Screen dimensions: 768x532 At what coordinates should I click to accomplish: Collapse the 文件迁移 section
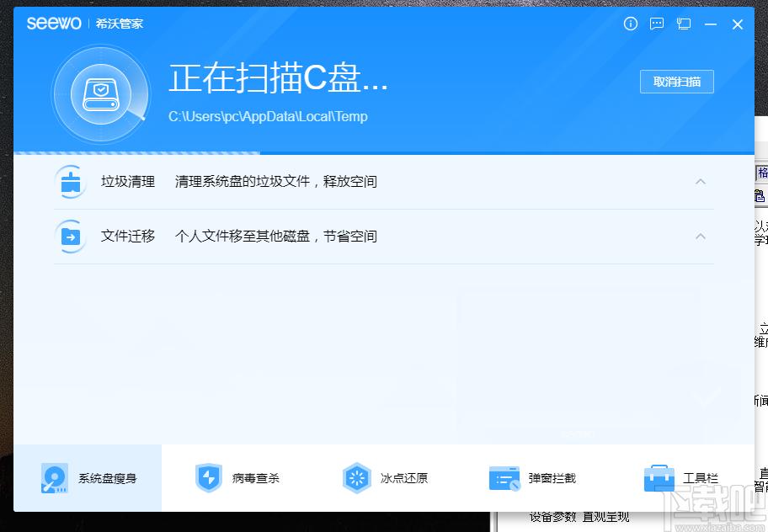[701, 237]
